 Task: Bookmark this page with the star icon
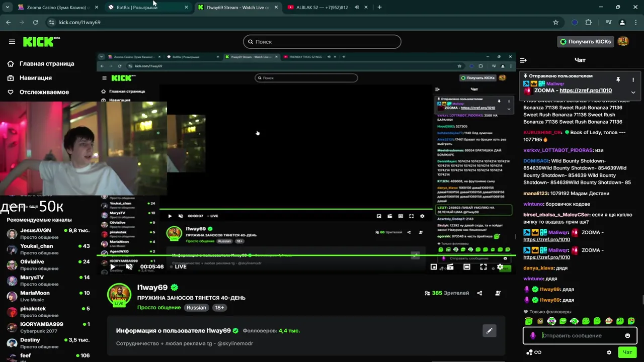click(555, 22)
